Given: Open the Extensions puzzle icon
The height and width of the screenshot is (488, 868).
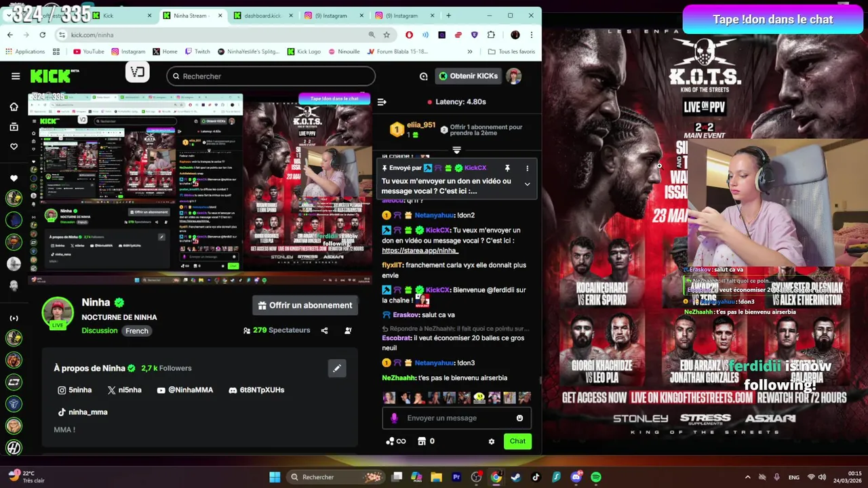Looking at the screenshot, I should tap(491, 35).
